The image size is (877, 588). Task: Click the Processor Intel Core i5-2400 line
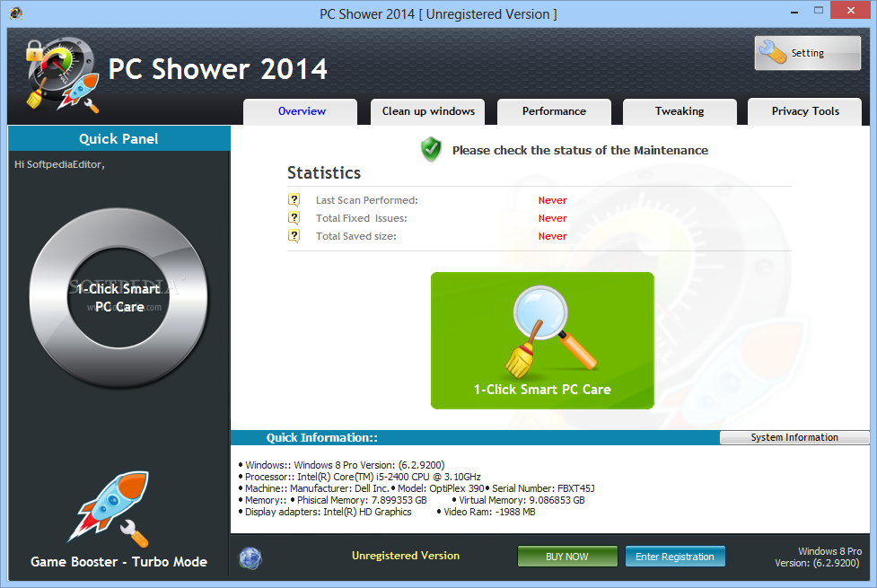pos(360,477)
